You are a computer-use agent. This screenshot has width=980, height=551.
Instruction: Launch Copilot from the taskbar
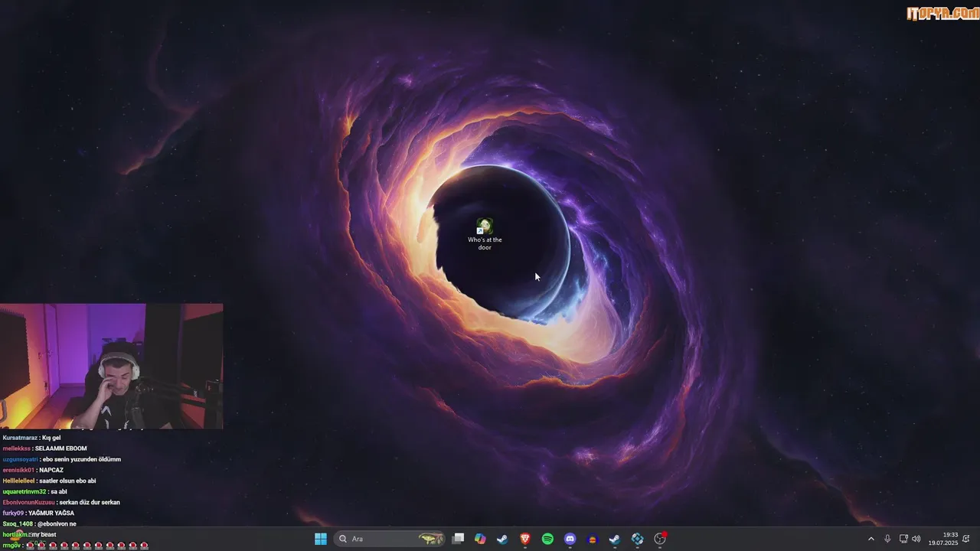click(x=480, y=539)
